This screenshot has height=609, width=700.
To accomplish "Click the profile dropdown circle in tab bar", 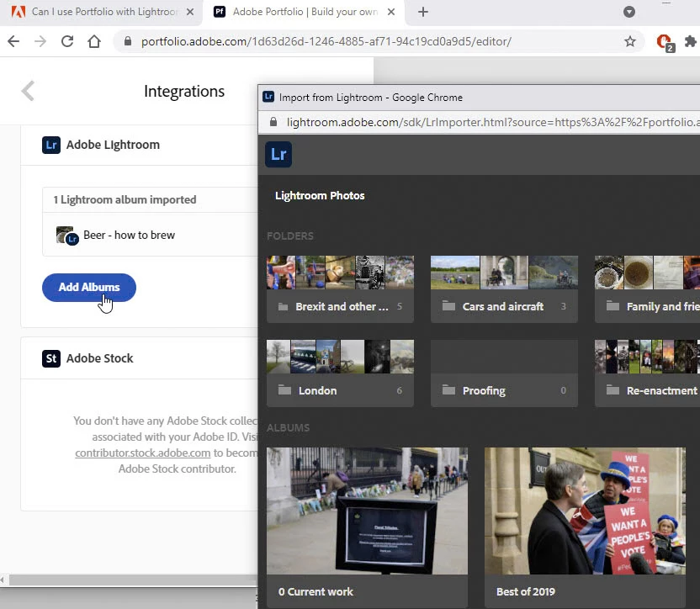I will (x=629, y=12).
